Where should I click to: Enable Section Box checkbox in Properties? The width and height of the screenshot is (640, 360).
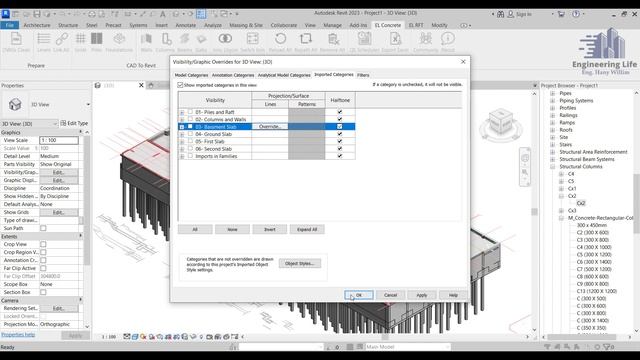pyautogui.click(x=43, y=292)
